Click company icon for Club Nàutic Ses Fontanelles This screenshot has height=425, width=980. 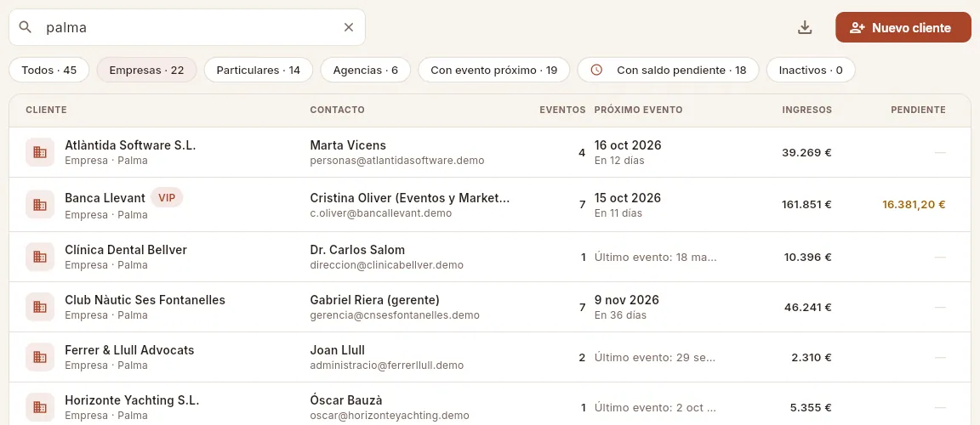click(40, 307)
